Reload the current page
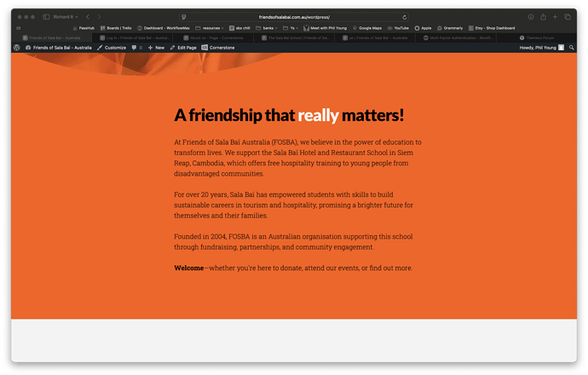The height and width of the screenshot is (375, 588). (x=404, y=17)
